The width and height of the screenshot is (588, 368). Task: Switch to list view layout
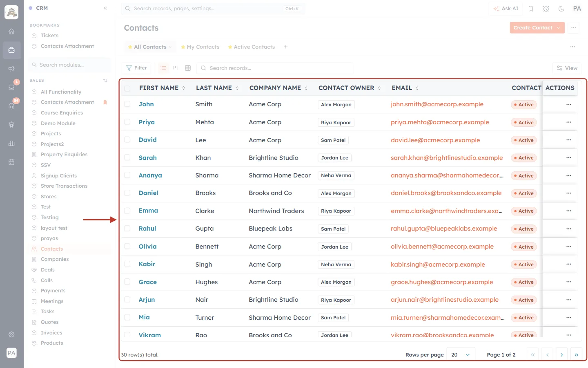(x=163, y=68)
